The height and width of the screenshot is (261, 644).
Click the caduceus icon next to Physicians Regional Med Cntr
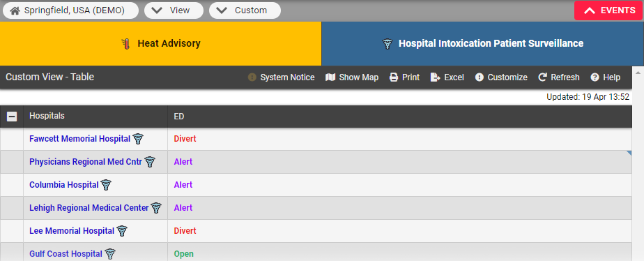(x=150, y=162)
